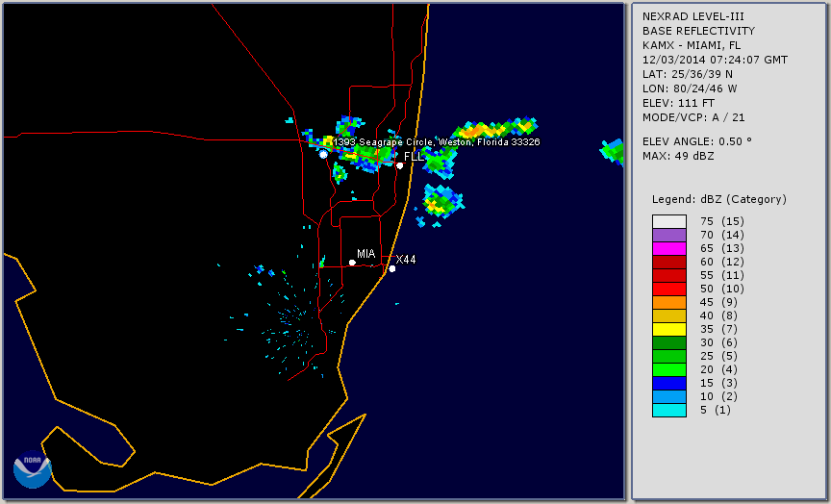This screenshot has width=831, height=504.
Task: Select the 65 dBZ magenta legend swatch
Action: [x=669, y=248]
